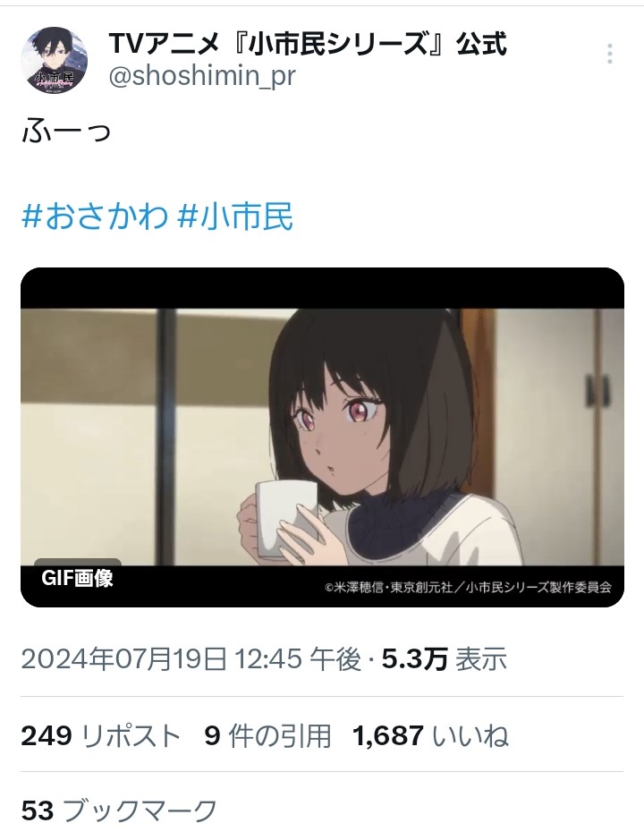Viewport: 644px width, 840px height.
Task: Show the 9 件の引用 quotes list
Action: (268, 735)
